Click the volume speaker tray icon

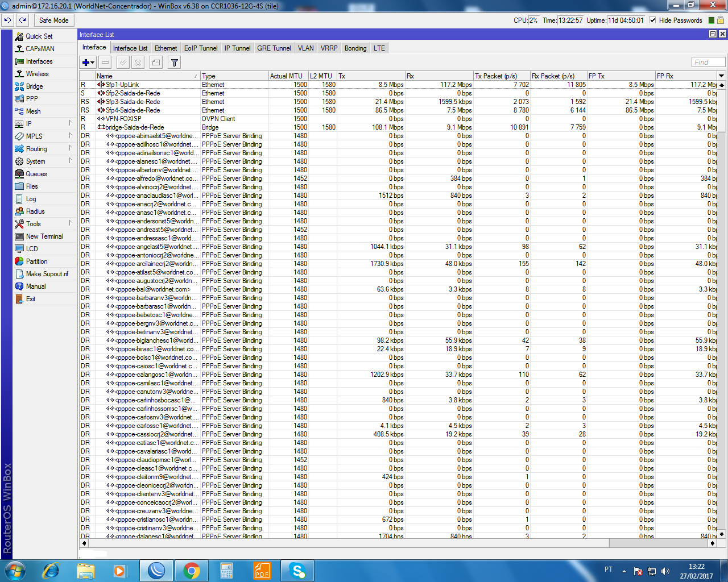pos(665,571)
